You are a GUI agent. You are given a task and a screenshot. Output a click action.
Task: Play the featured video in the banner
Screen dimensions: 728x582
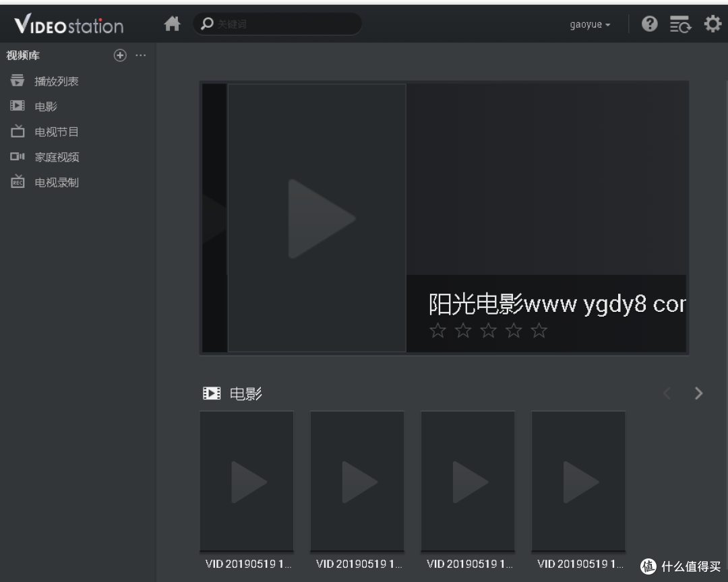click(x=321, y=219)
